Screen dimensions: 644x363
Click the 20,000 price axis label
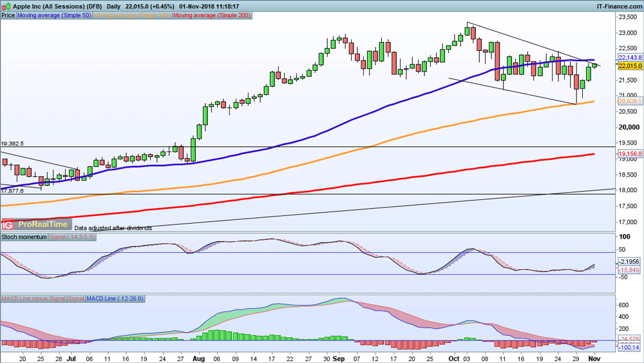[x=629, y=127]
